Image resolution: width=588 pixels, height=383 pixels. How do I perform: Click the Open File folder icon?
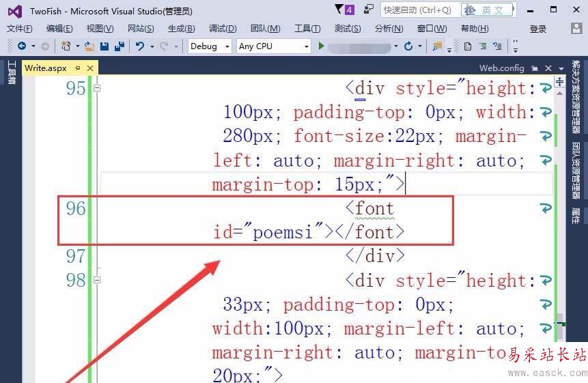click(89, 46)
